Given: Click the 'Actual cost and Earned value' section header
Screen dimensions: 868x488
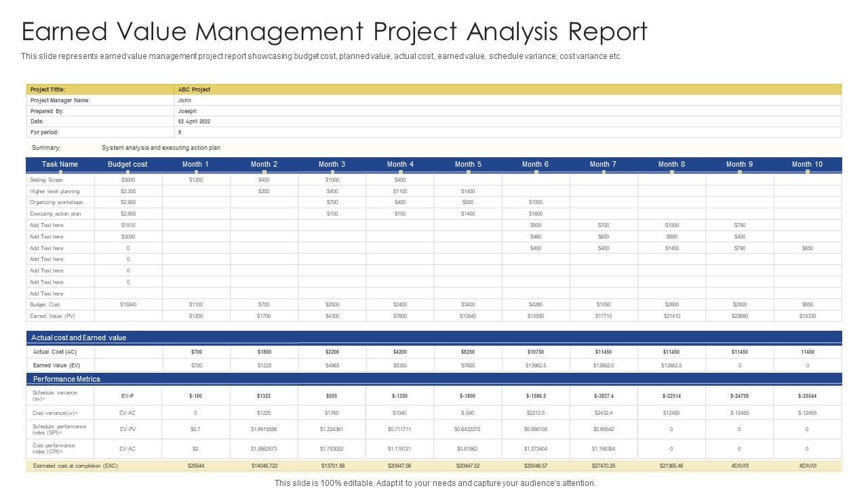Looking at the screenshot, I should [x=79, y=338].
